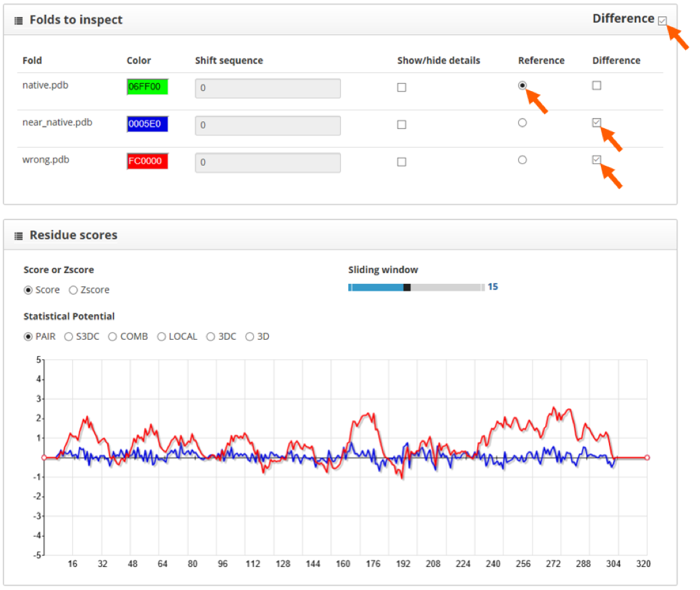The height and width of the screenshot is (590, 700).
Task: Click the Sliding window slider handle
Action: click(407, 287)
